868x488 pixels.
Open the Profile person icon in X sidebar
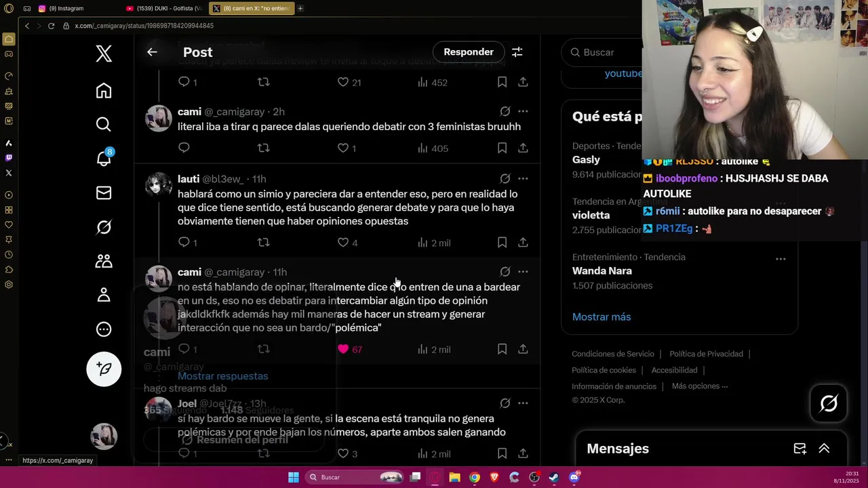(x=104, y=295)
